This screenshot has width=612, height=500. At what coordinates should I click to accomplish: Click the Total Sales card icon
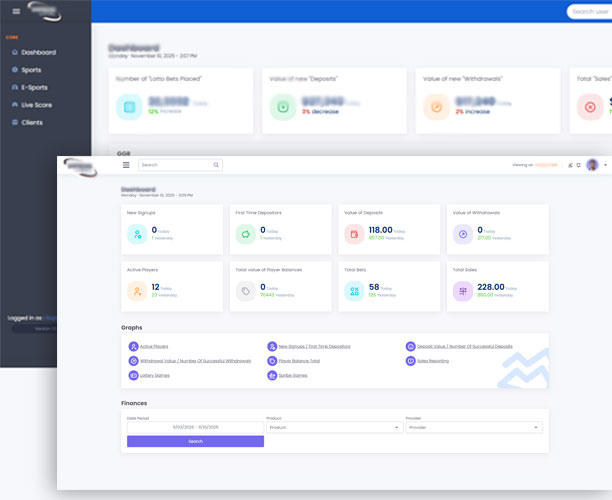[x=462, y=291]
